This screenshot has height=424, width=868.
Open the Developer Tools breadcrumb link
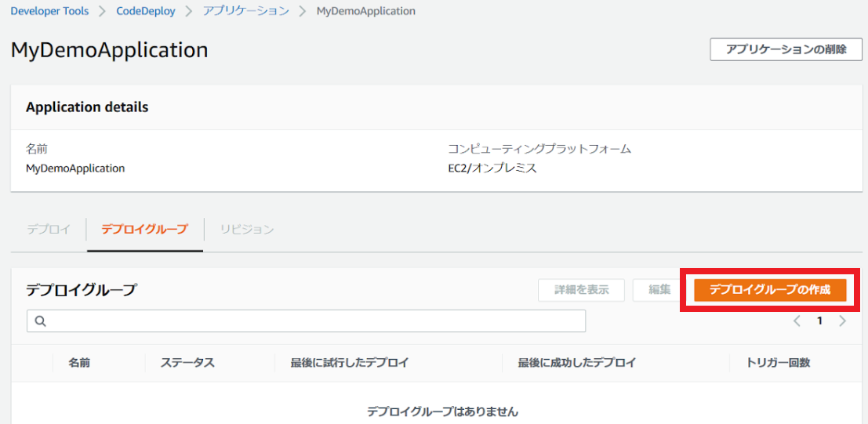point(49,11)
